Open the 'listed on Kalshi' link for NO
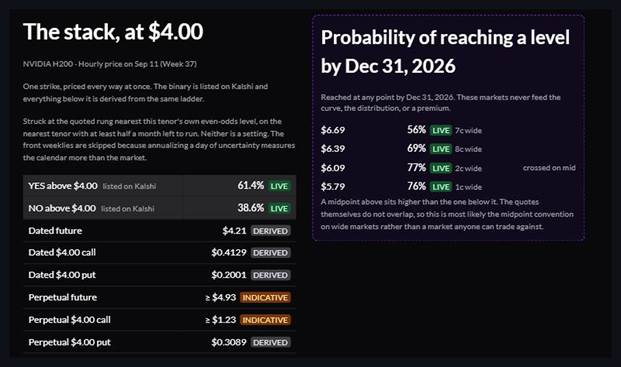Viewport: 621px width, 367px height. [x=128, y=209]
